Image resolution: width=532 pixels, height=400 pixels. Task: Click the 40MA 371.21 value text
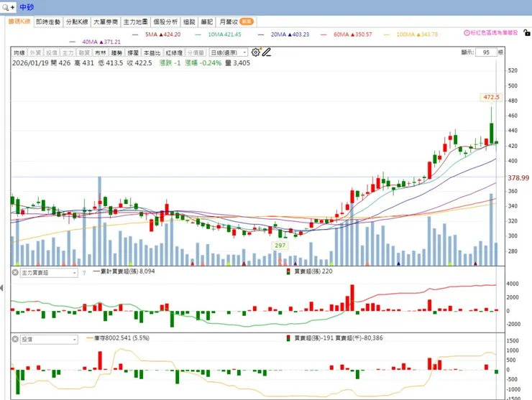101,42
